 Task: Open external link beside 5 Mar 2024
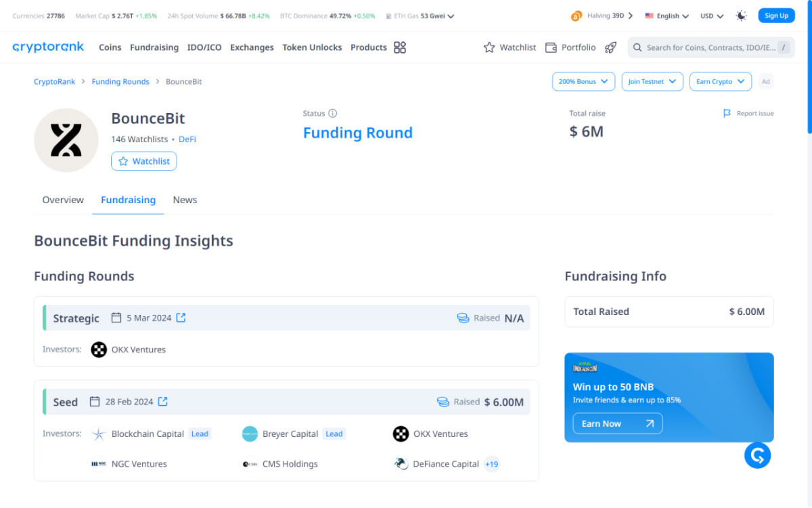(x=179, y=318)
